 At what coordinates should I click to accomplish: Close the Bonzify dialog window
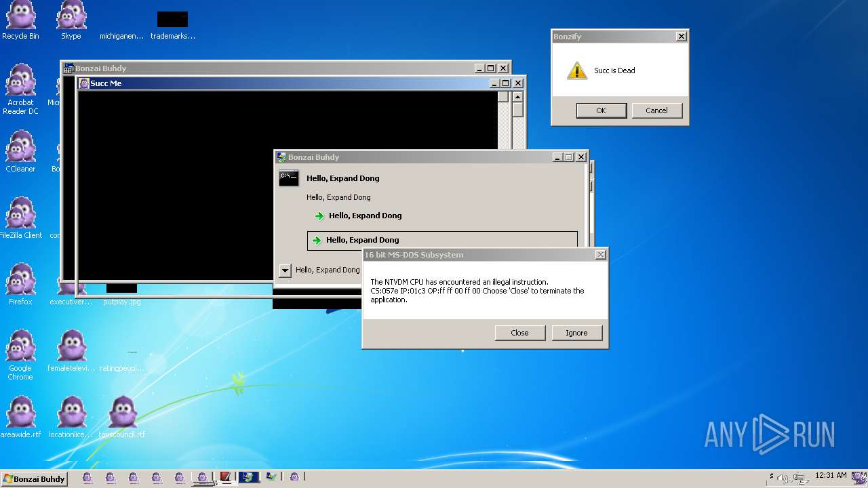tap(681, 37)
